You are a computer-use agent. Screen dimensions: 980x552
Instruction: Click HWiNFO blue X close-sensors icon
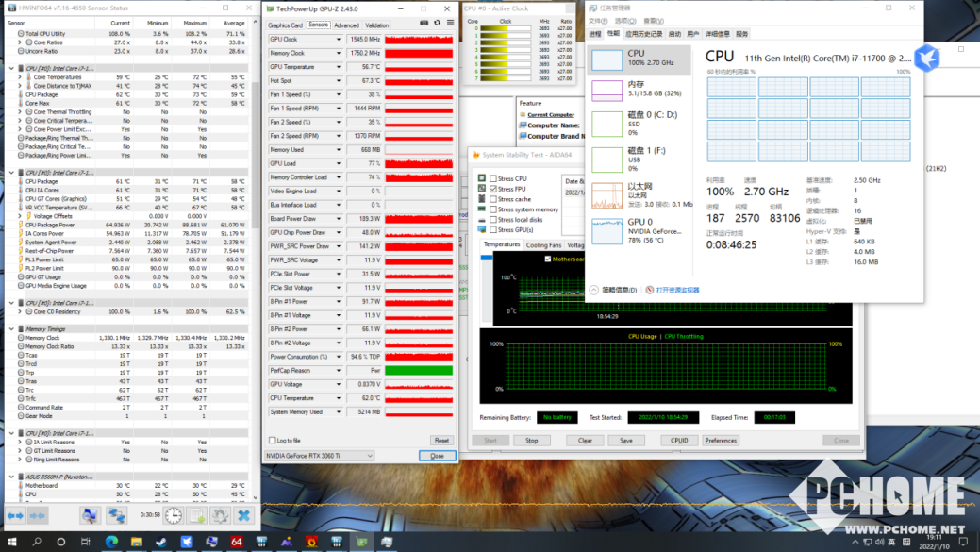pos(243,516)
